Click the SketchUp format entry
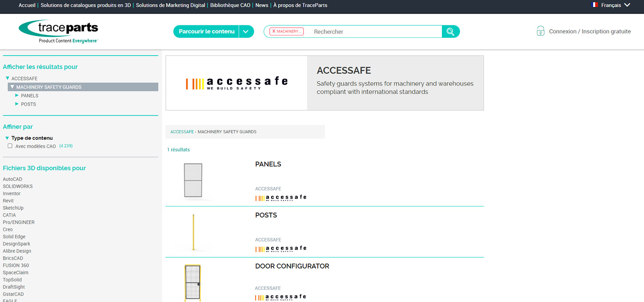Image resolution: width=644 pixels, height=302 pixels. pos(13,208)
